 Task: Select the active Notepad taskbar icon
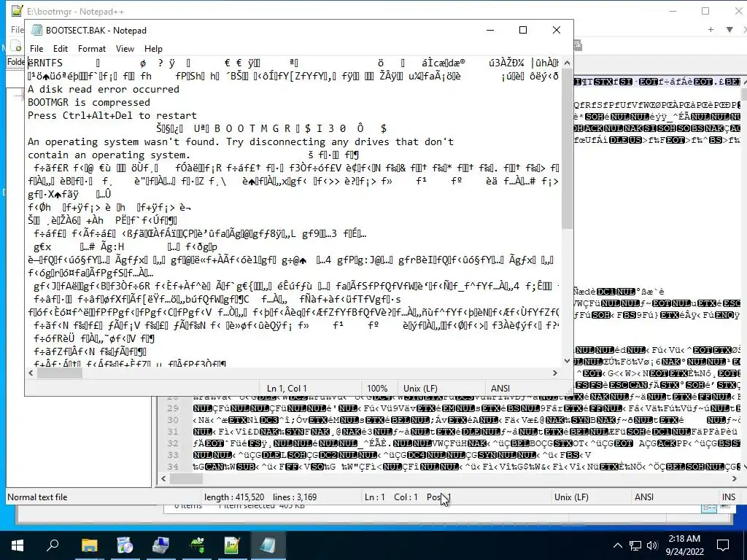tap(268, 545)
